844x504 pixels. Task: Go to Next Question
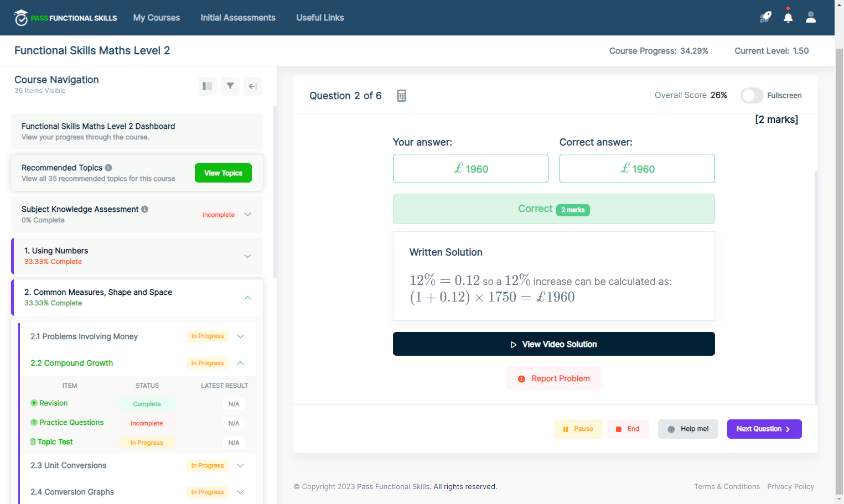[x=764, y=429]
